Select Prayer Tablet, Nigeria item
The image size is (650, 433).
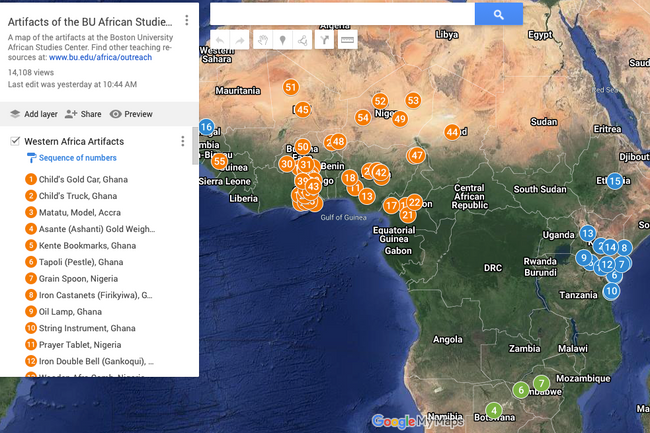click(x=73, y=345)
